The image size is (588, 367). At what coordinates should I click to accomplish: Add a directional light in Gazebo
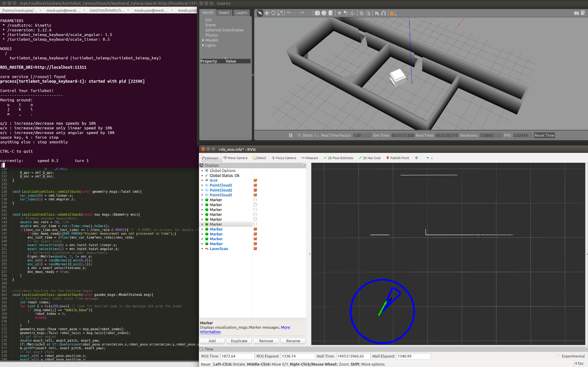click(x=353, y=13)
